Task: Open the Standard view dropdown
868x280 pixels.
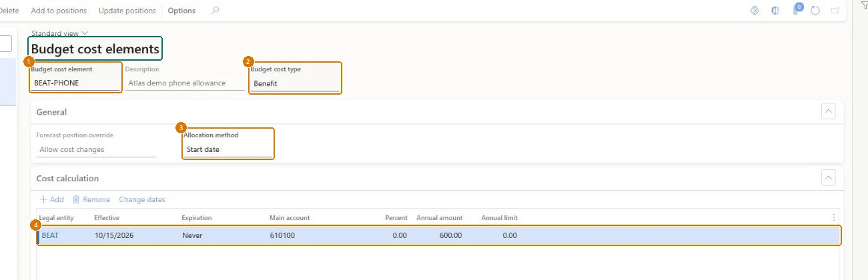Action: click(59, 33)
